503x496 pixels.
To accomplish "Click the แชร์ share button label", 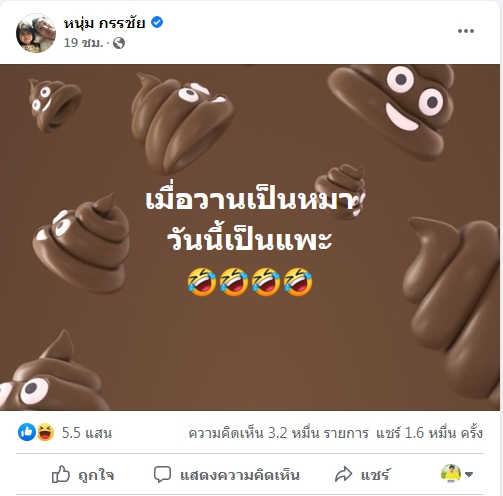I will point(375,475).
